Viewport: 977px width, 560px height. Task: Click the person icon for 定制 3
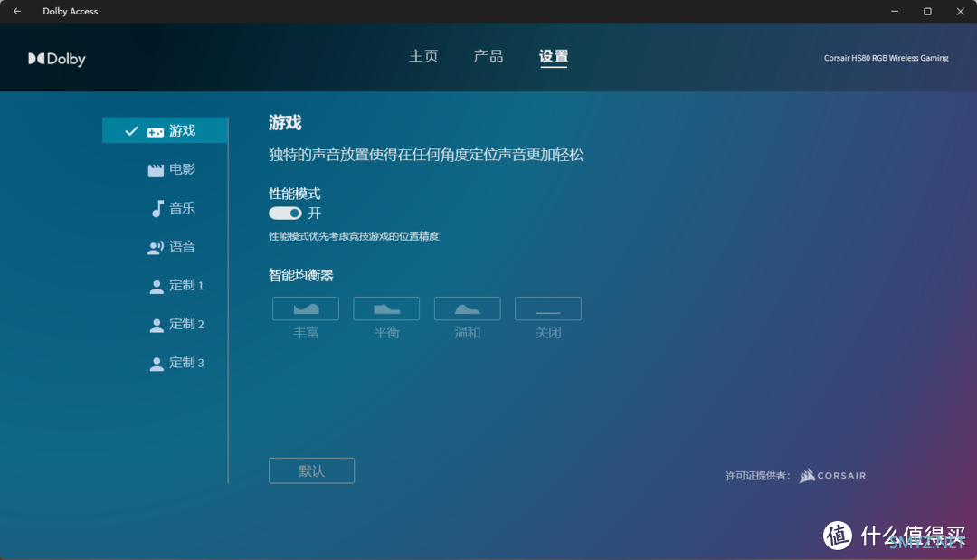click(x=157, y=364)
